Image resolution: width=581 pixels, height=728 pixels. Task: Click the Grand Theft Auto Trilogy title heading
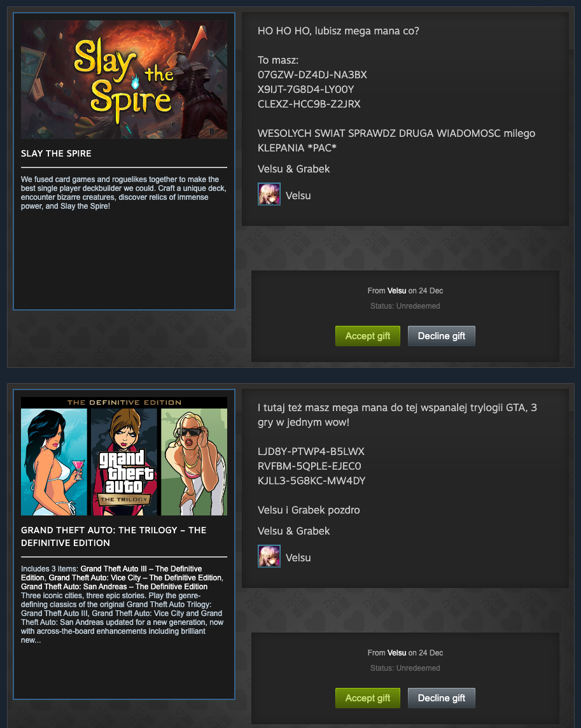click(113, 536)
